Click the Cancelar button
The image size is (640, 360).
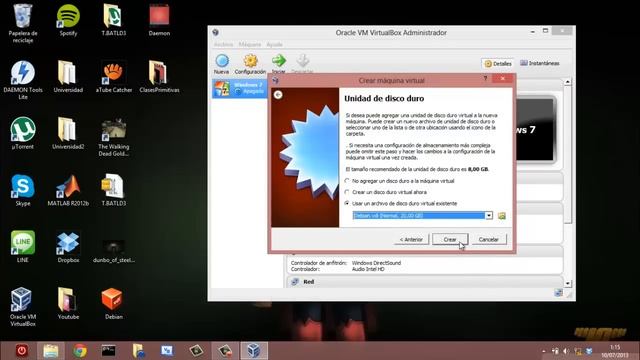coord(489,240)
